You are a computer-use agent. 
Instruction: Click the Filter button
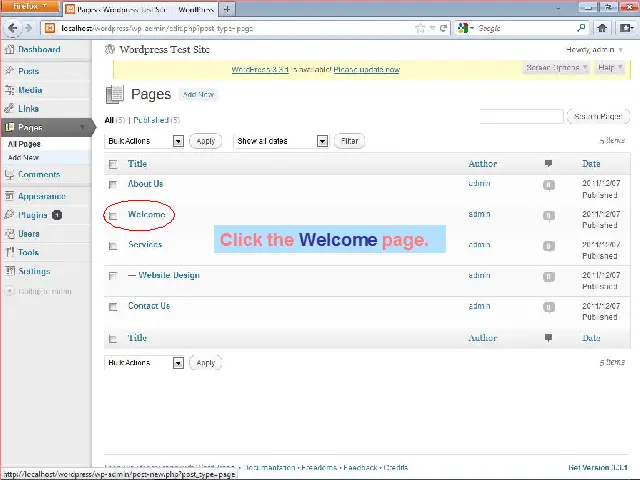click(349, 141)
